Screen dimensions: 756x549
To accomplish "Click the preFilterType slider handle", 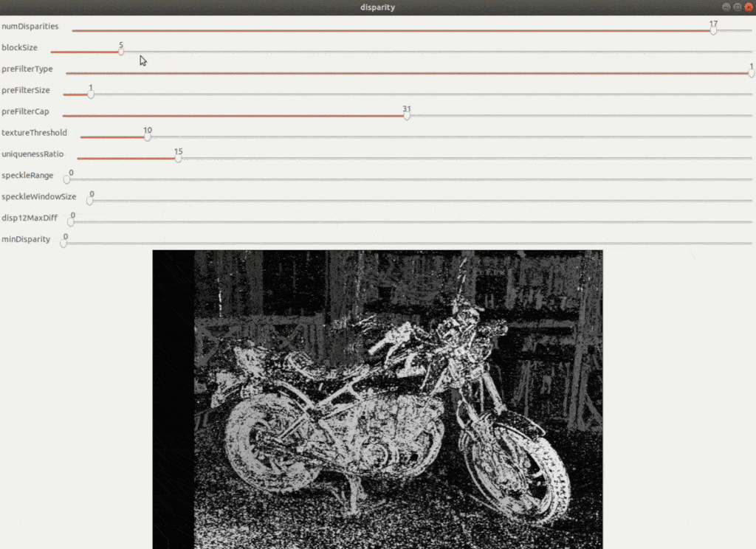I will click(751, 73).
